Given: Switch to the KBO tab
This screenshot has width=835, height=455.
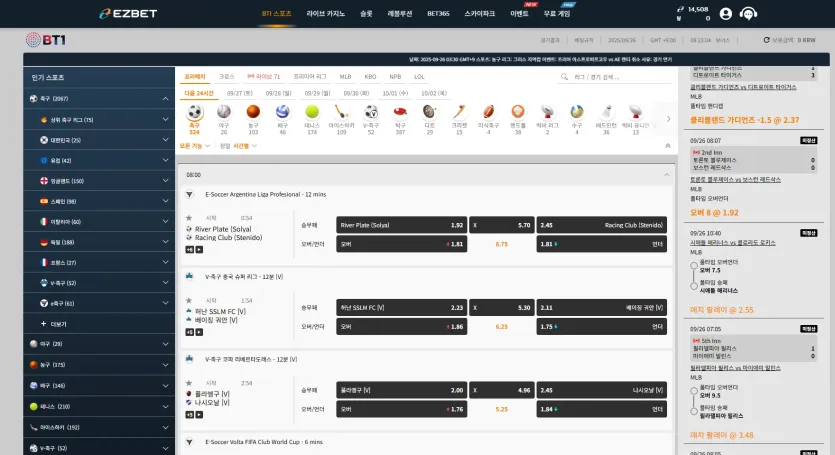Looking at the screenshot, I should pos(370,77).
